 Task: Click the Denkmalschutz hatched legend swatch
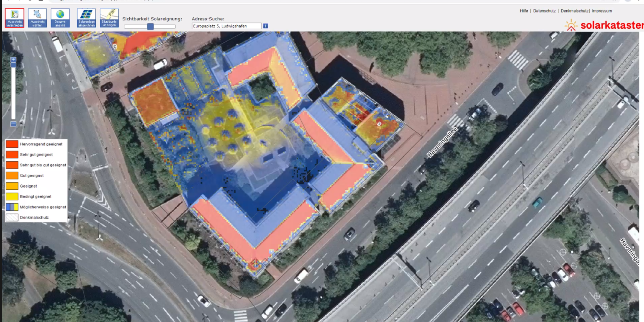coord(12,217)
